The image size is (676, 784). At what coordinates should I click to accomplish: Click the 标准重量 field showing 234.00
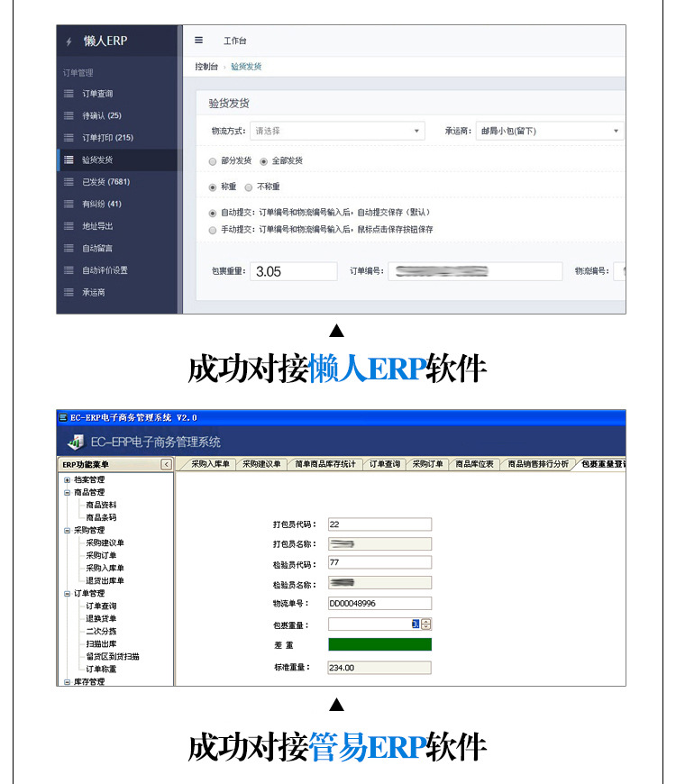pos(379,668)
